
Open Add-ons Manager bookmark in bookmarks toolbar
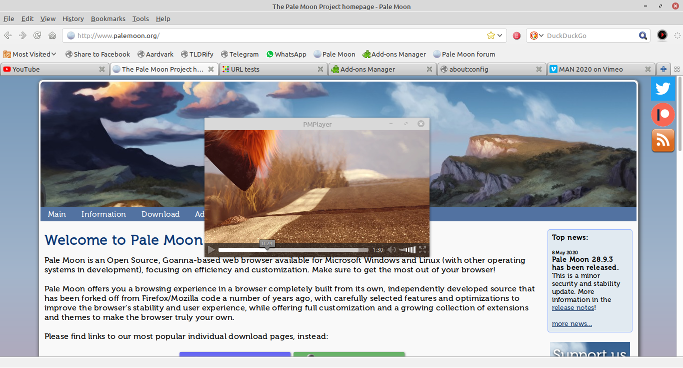tap(394, 54)
